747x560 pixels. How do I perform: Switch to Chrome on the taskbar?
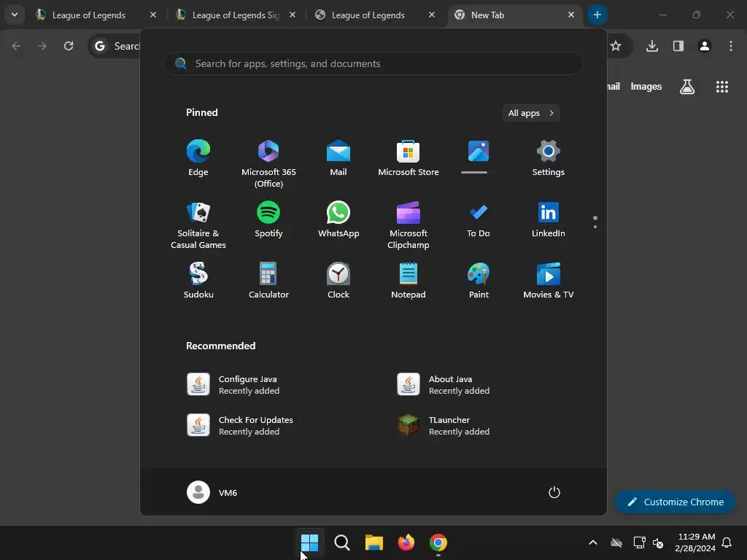click(438, 542)
